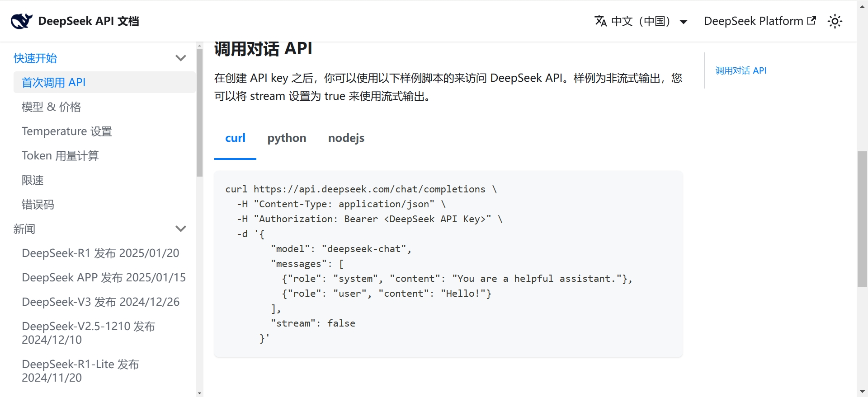The height and width of the screenshot is (397, 868).
Task: Switch to the nodejs code tab
Action: pos(346,138)
